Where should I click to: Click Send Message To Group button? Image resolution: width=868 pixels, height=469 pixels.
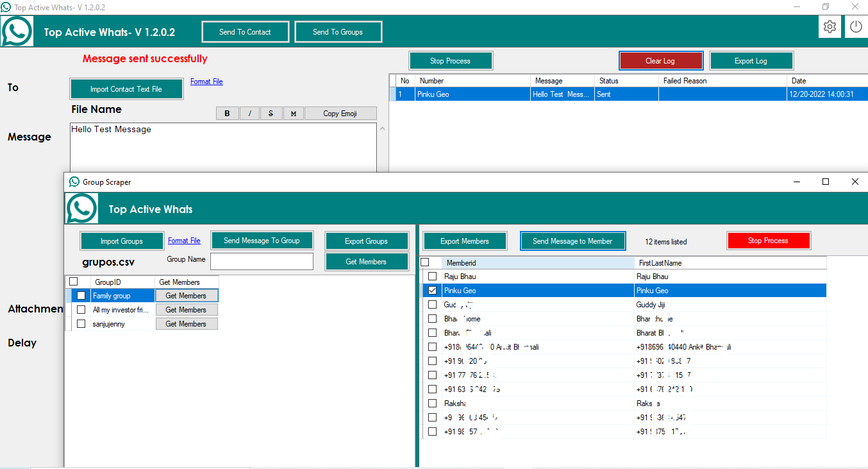262,241
